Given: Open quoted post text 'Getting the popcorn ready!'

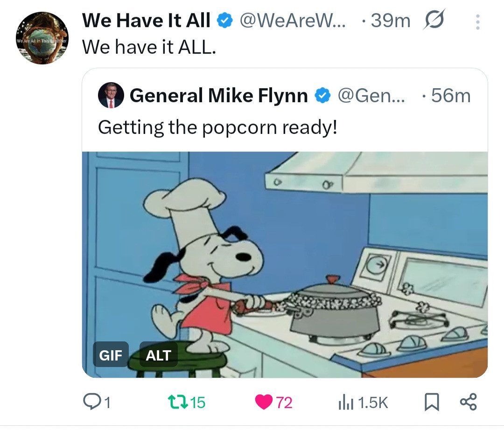Looking at the screenshot, I should coord(217,127).
